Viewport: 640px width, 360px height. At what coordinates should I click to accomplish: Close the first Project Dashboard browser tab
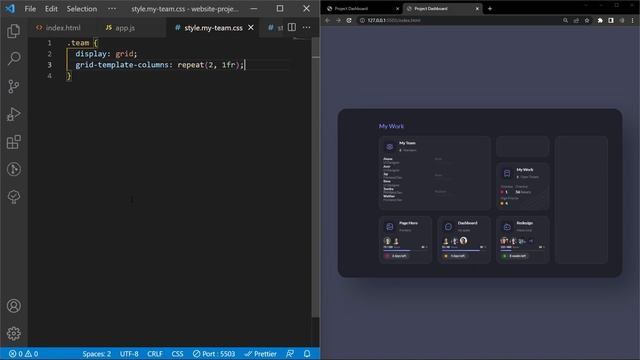click(x=398, y=9)
